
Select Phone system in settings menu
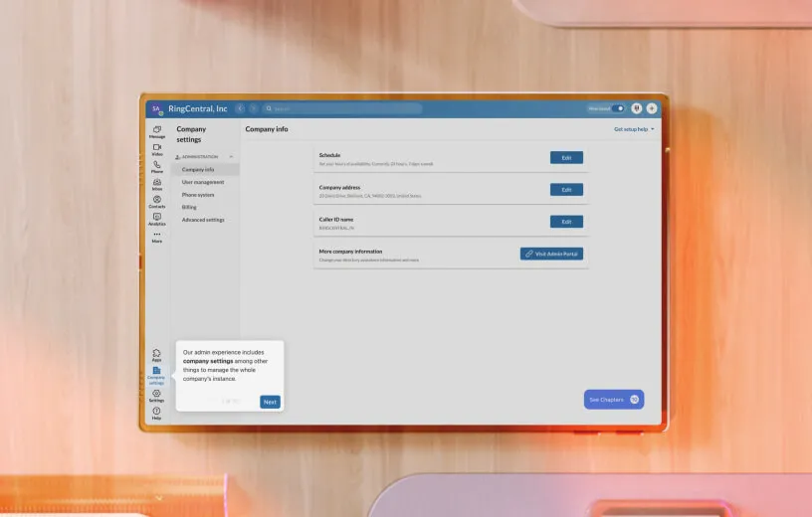pyautogui.click(x=198, y=195)
